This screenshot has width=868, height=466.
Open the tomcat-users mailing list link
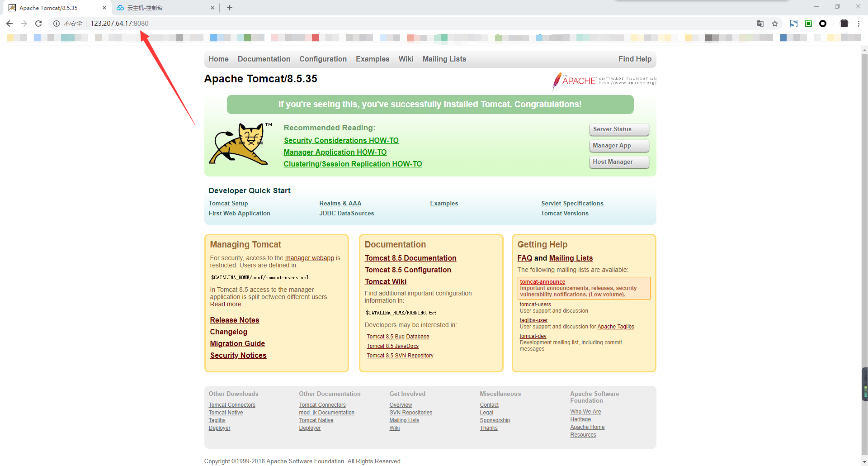535,304
